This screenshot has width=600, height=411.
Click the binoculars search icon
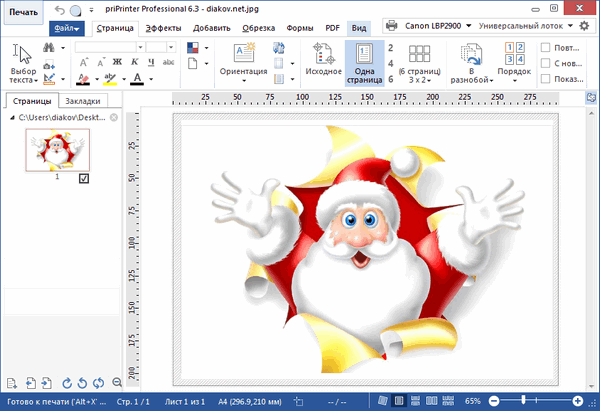(x=49, y=47)
